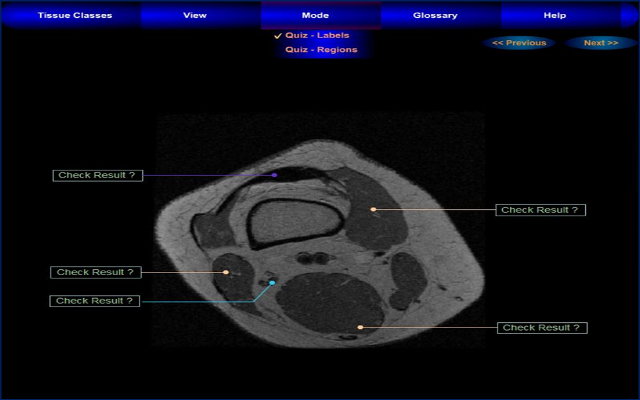The height and width of the screenshot is (400, 640).
Task: Click the upper-right Check Result ? label
Action: point(540,210)
